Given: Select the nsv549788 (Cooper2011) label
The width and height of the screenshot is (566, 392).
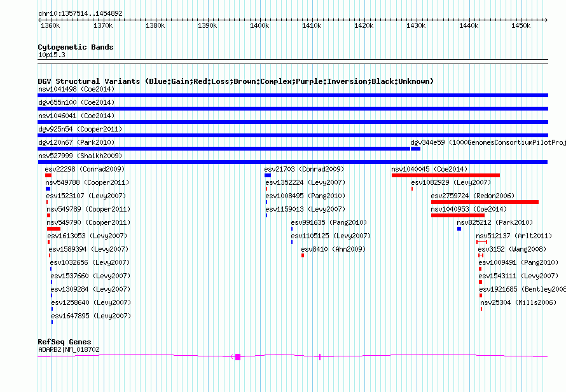Looking at the screenshot, I should (87, 182).
